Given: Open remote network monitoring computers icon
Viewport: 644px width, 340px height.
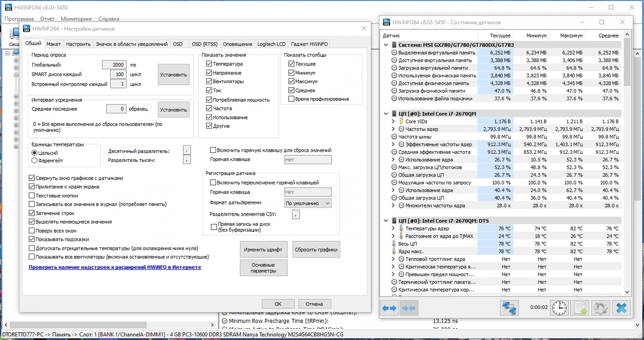Looking at the screenshot, I should 508,308.
